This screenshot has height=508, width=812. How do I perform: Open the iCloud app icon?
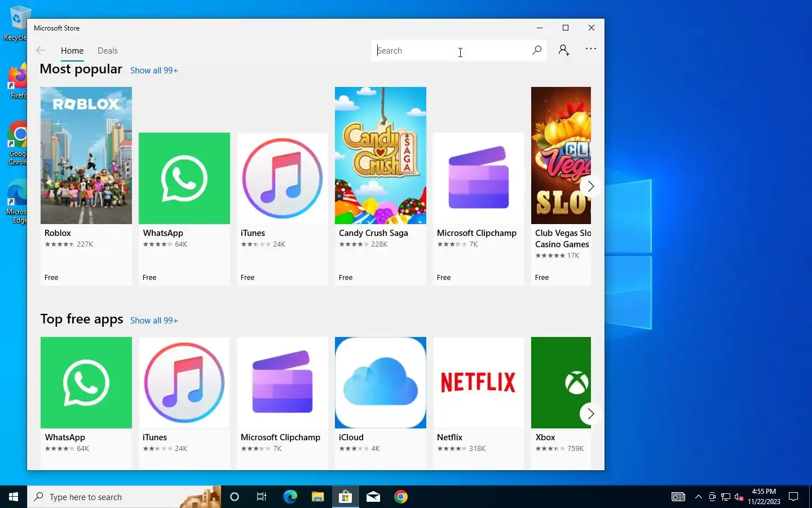point(381,383)
